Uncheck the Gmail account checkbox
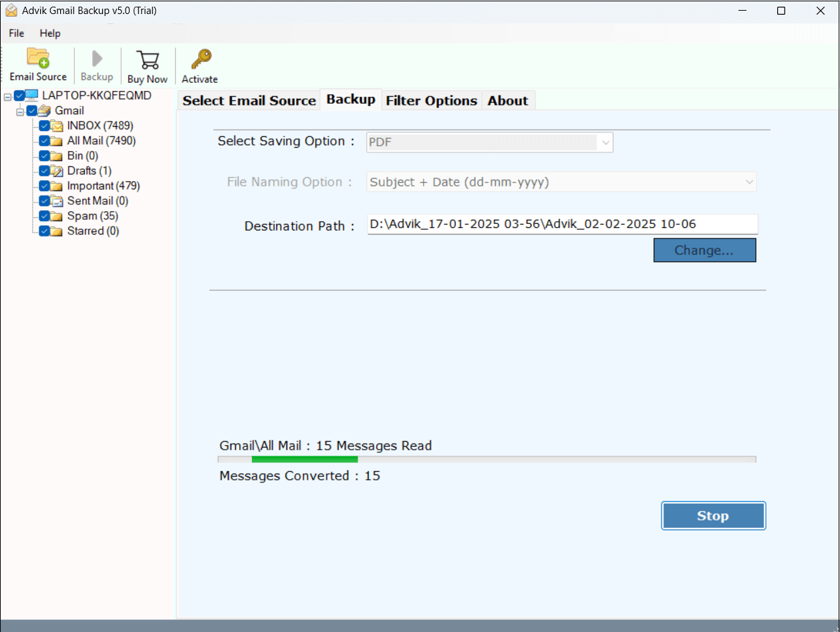The height and width of the screenshot is (632, 840). pos(31,111)
